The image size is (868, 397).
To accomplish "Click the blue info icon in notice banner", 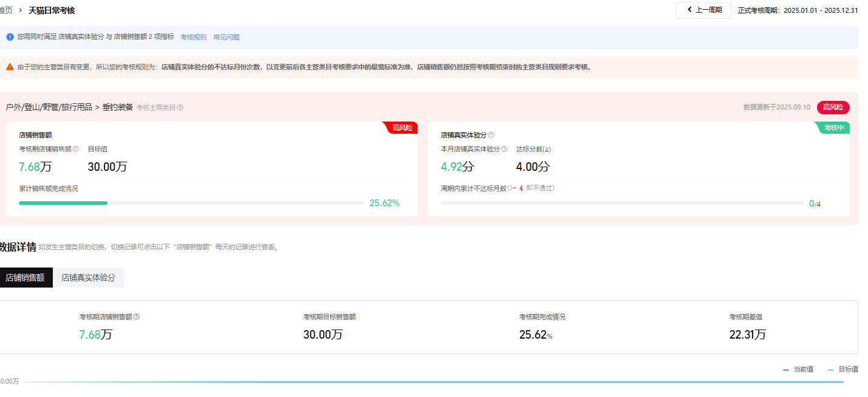I will click(10, 37).
